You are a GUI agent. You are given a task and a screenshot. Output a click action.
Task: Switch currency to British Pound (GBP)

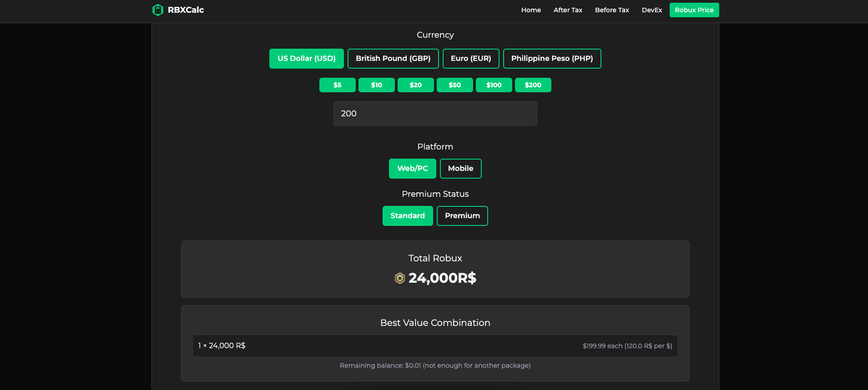point(393,59)
